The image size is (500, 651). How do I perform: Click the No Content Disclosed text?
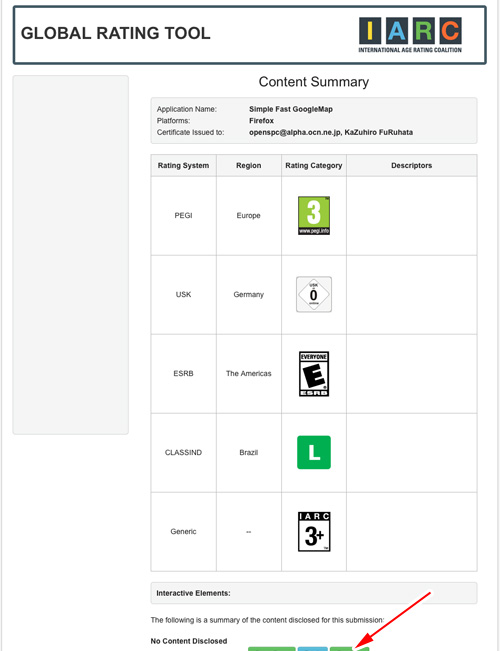tap(189, 641)
